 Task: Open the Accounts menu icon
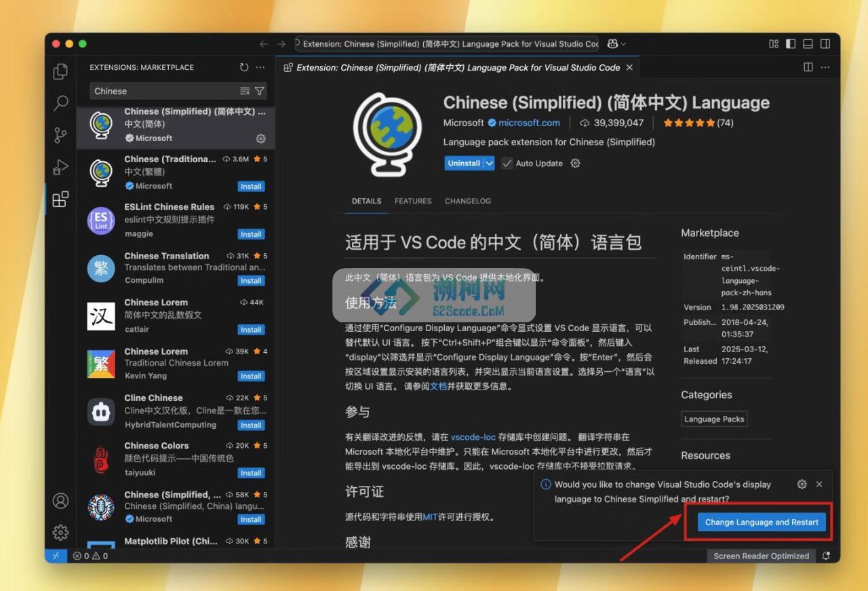pyautogui.click(x=60, y=501)
